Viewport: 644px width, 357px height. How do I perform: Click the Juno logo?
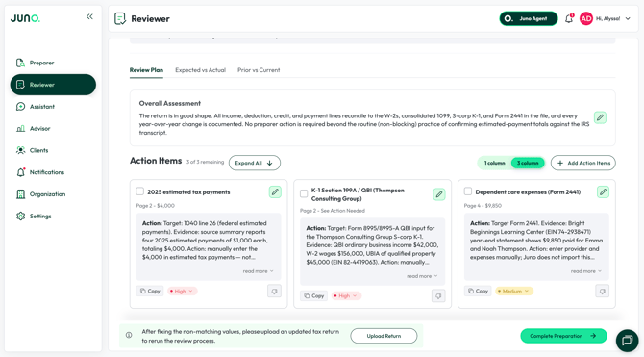pos(25,18)
